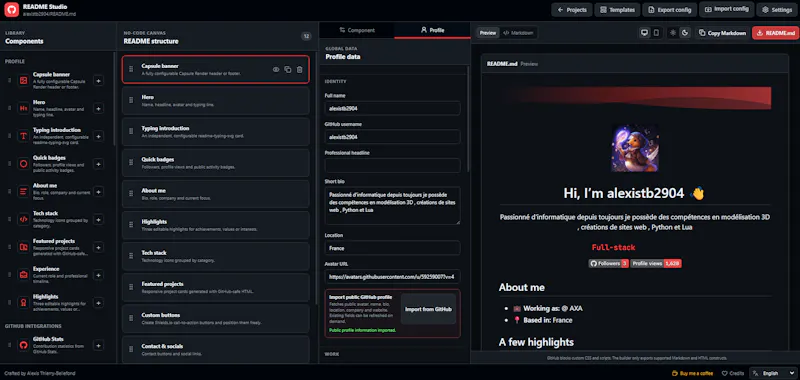Image resolution: width=800 pixels, height=380 pixels.
Task: Click the GitHub Stats library GitHub icon
Action: coord(23,345)
